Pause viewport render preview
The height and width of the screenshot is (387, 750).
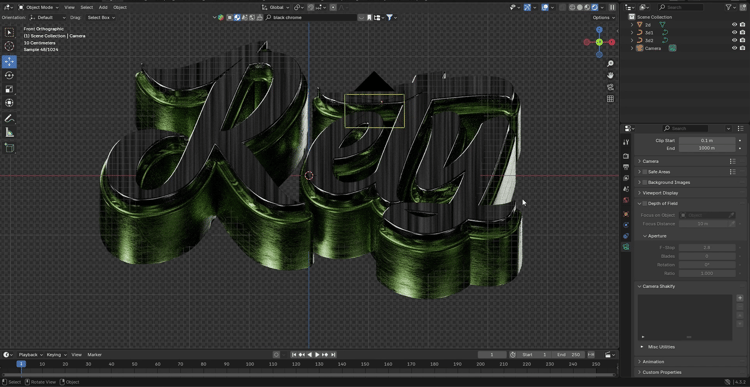612,7
